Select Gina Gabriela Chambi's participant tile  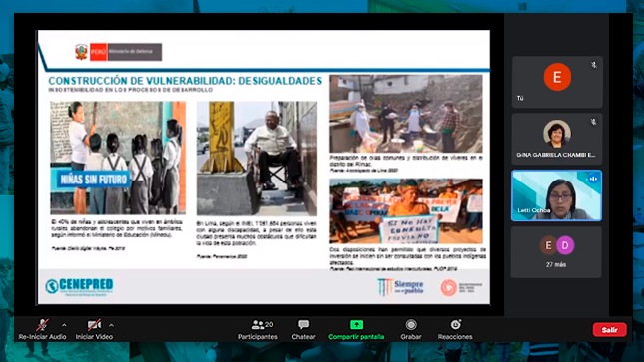(x=556, y=139)
